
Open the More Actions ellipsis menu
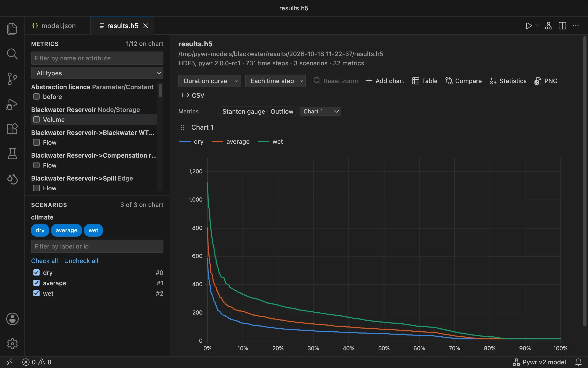pyautogui.click(x=576, y=26)
